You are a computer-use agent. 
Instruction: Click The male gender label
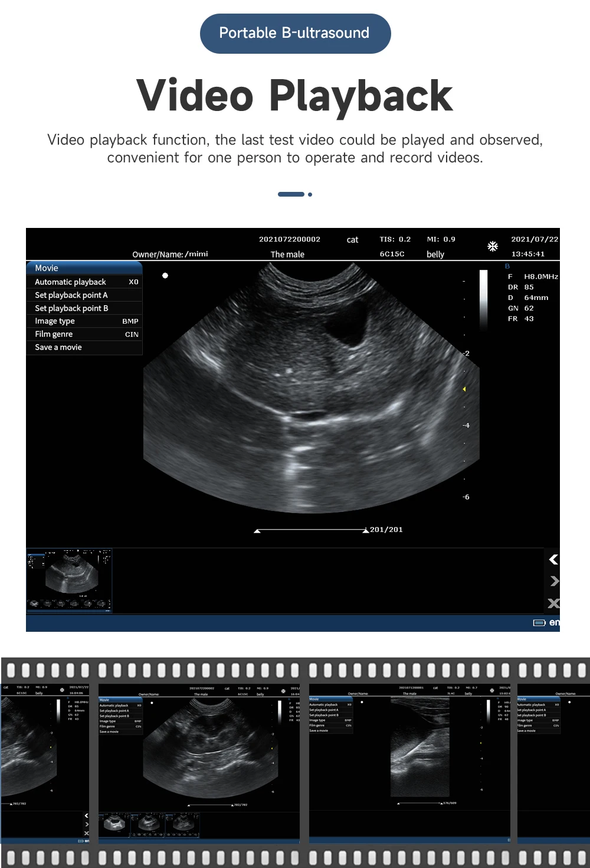pos(287,254)
